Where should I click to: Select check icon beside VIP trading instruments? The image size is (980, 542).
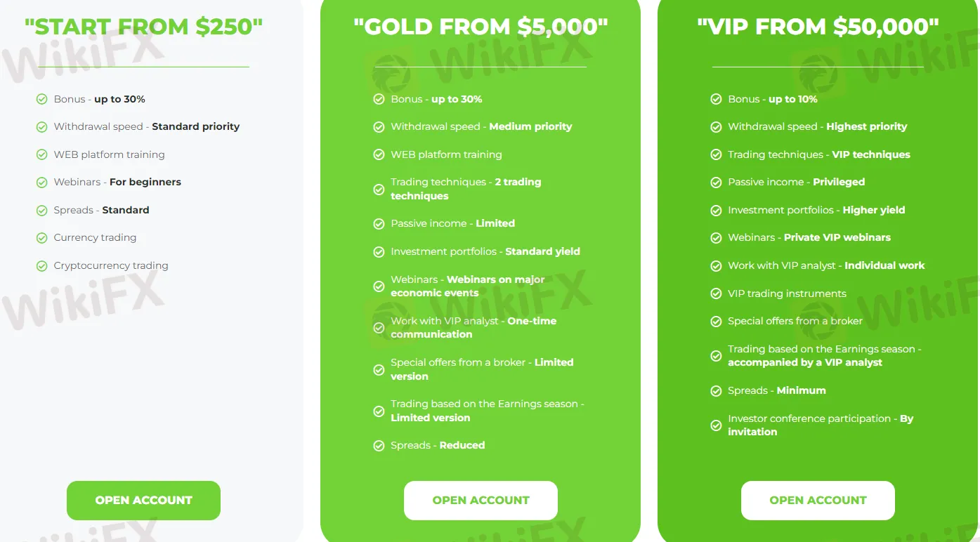point(716,294)
